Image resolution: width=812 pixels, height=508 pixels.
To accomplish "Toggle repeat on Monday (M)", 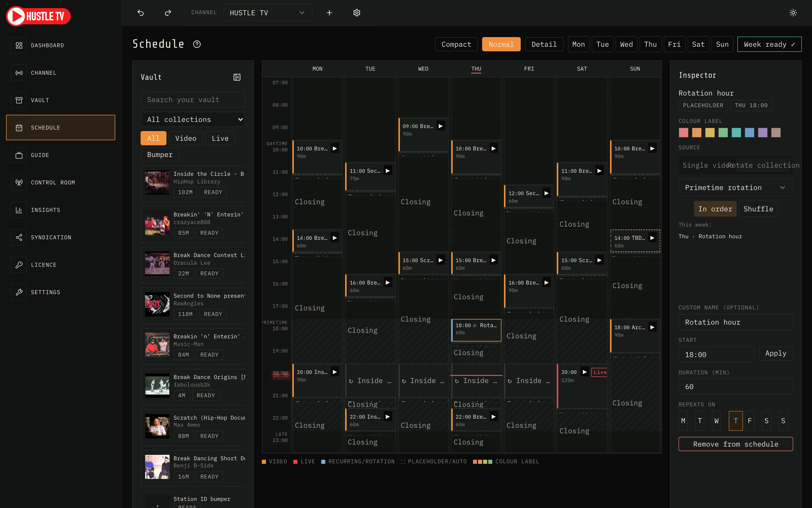I will [x=683, y=421].
